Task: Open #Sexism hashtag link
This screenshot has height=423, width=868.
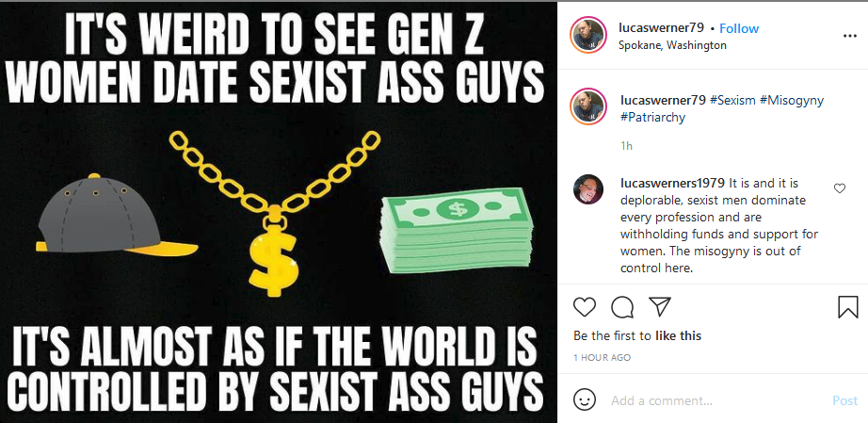Action: click(x=731, y=100)
